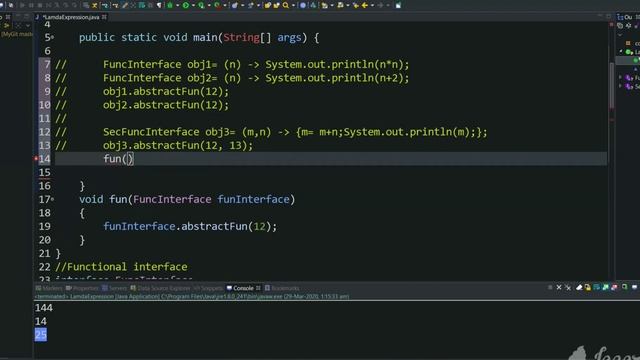The image size is (640, 360).
Task: Open the Run button dropdown arrow
Action: (x=193, y=5)
